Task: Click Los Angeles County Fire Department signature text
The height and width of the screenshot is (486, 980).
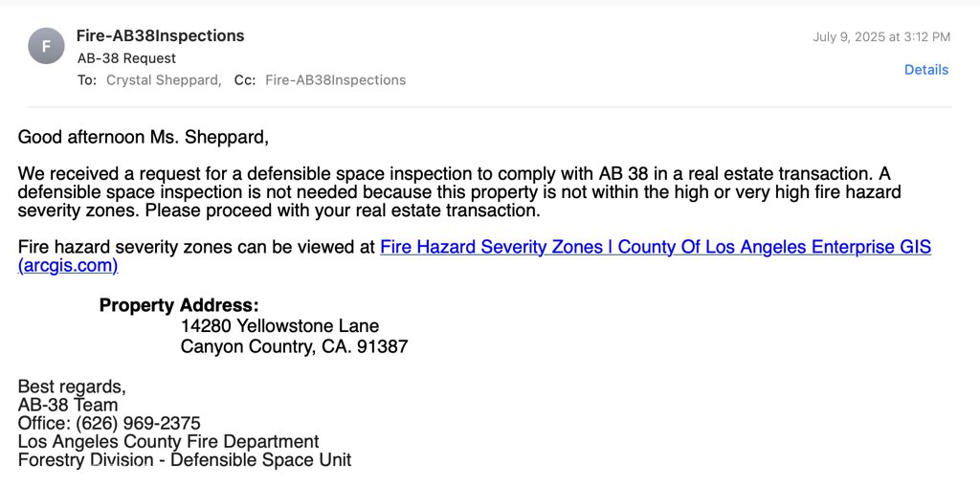Action: click(168, 442)
